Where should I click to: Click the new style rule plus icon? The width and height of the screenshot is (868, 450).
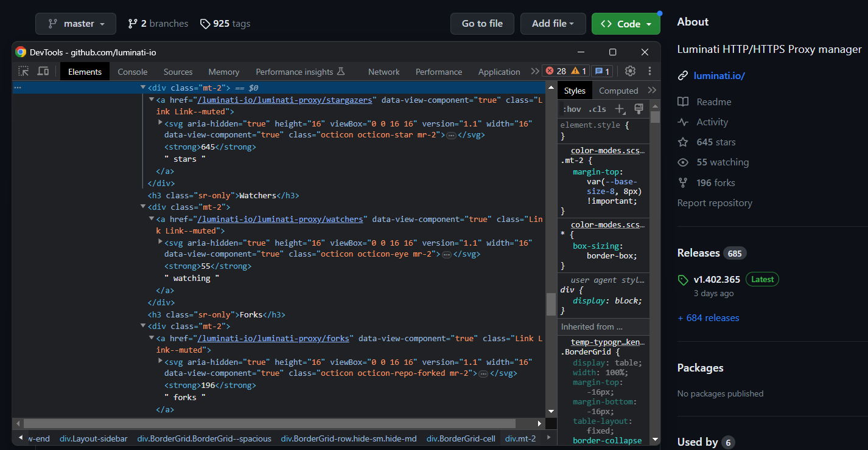point(620,109)
